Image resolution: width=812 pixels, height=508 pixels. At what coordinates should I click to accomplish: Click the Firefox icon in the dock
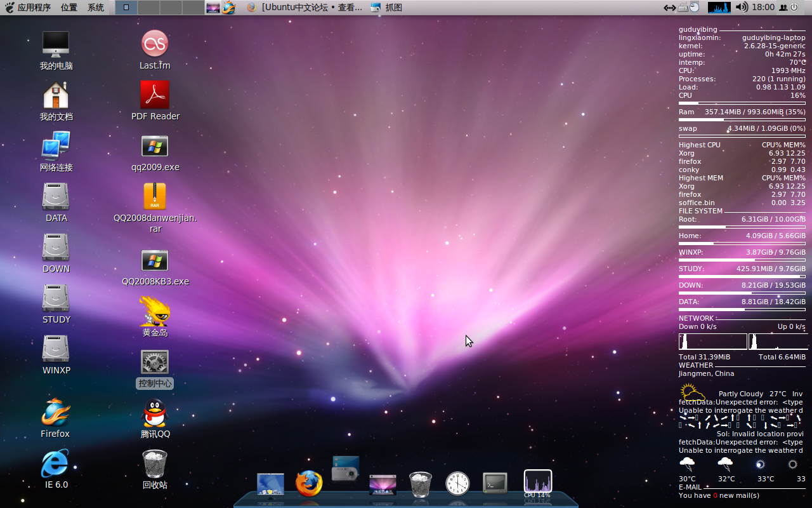tap(309, 483)
